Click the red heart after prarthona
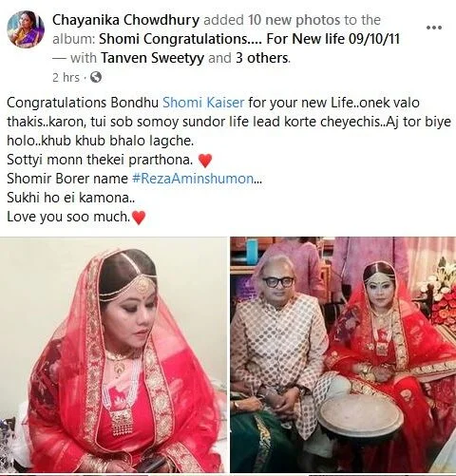The height and width of the screenshot is (476, 456). point(204,161)
